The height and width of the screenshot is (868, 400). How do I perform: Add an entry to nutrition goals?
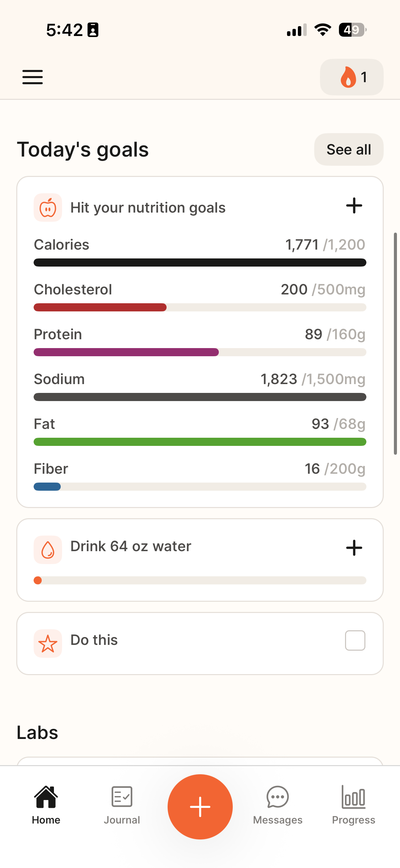[x=354, y=206]
